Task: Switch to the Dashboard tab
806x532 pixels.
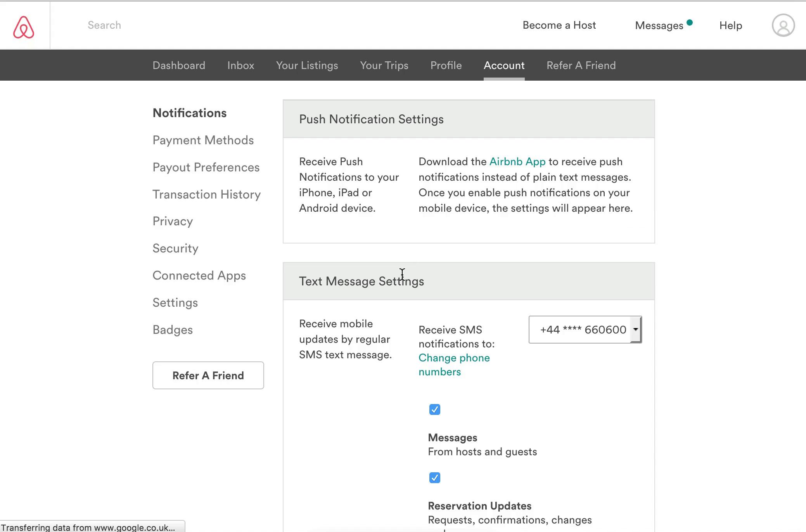Action: tap(179, 66)
